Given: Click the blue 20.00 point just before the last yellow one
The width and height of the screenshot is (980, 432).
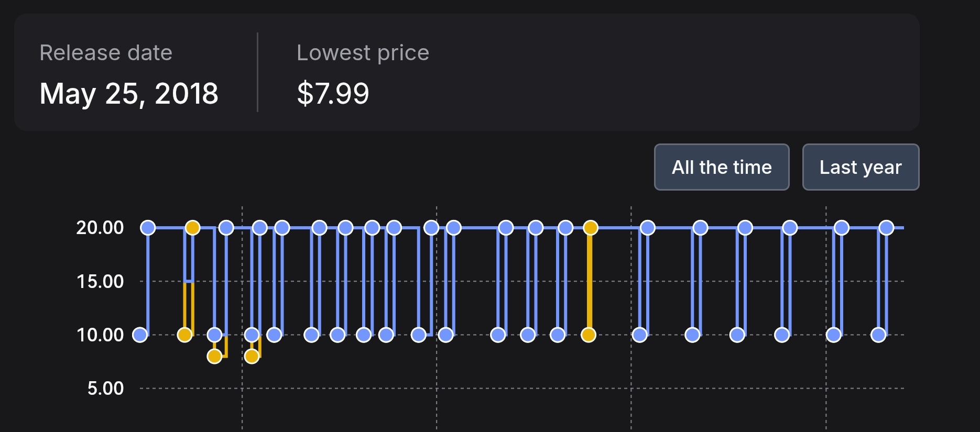Looking at the screenshot, I should click(x=565, y=228).
